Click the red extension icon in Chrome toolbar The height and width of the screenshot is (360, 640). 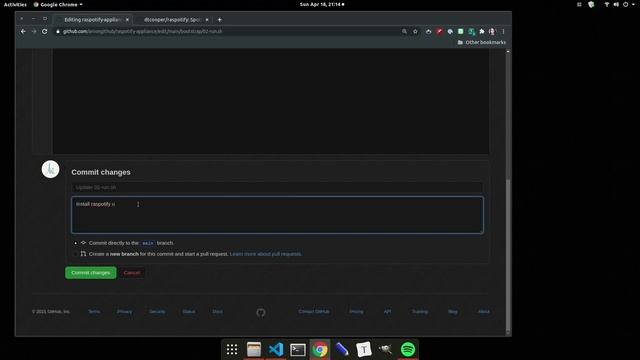439,31
